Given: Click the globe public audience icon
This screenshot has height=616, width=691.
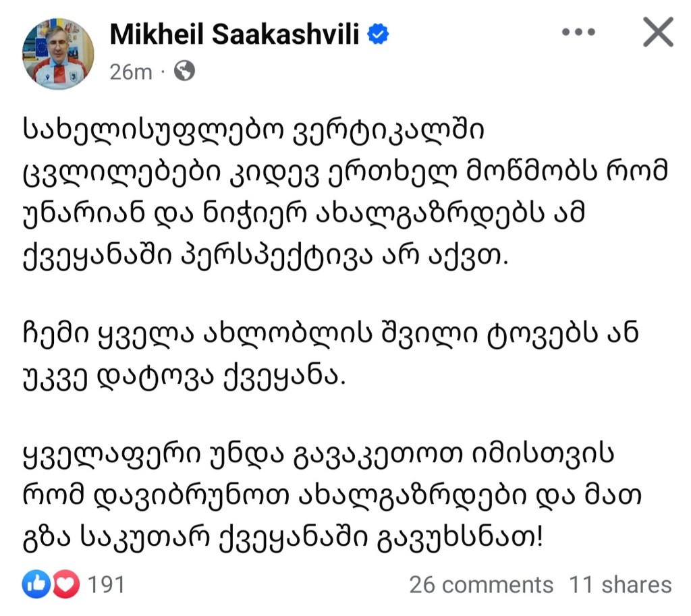Looking at the screenshot, I should pos(184,71).
